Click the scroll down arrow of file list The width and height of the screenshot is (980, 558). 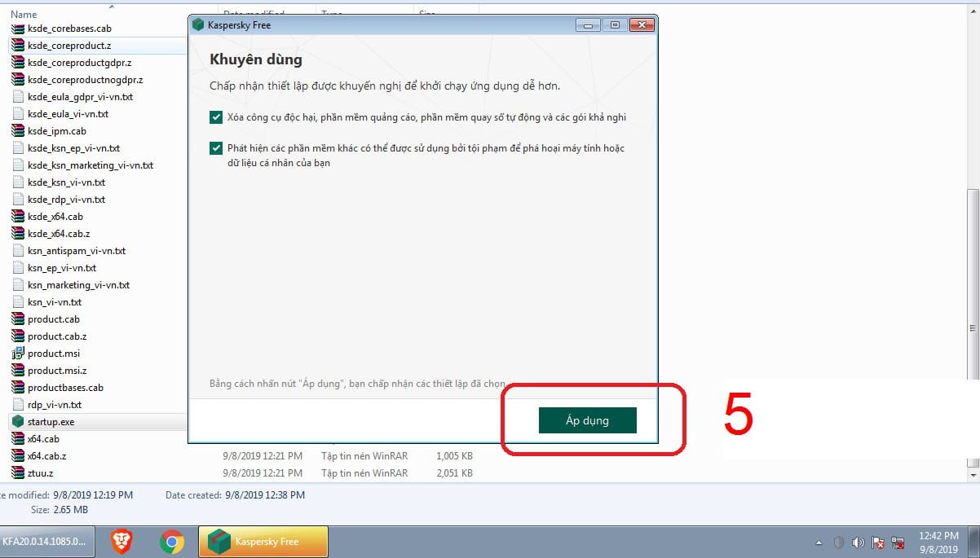point(973,473)
